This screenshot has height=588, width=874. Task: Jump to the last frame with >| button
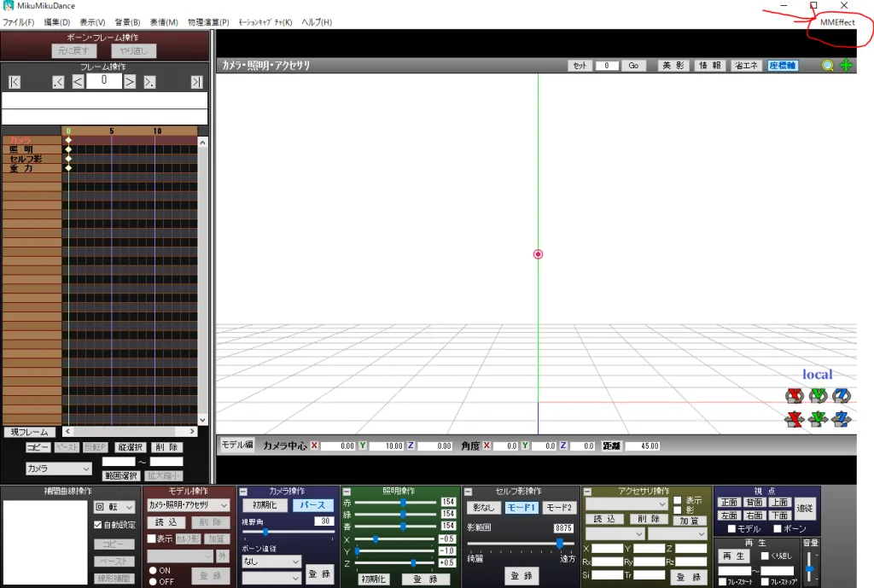pyautogui.click(x=197, y=82)
